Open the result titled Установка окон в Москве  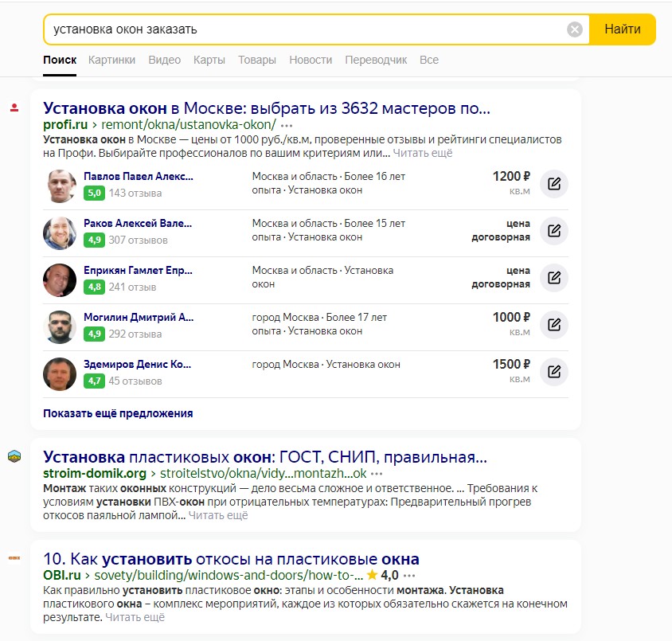point(267,108)
